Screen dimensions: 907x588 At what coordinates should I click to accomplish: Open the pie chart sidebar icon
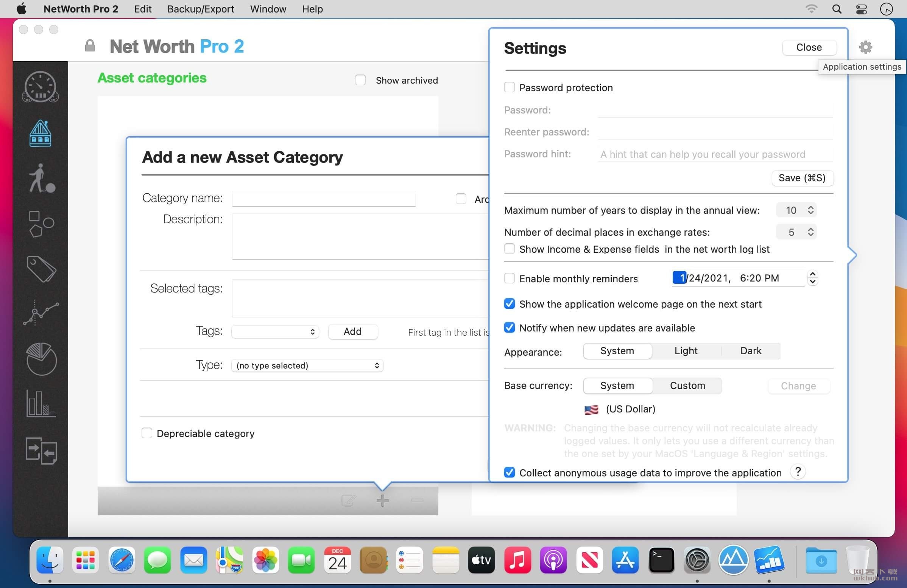click(42, 359)
